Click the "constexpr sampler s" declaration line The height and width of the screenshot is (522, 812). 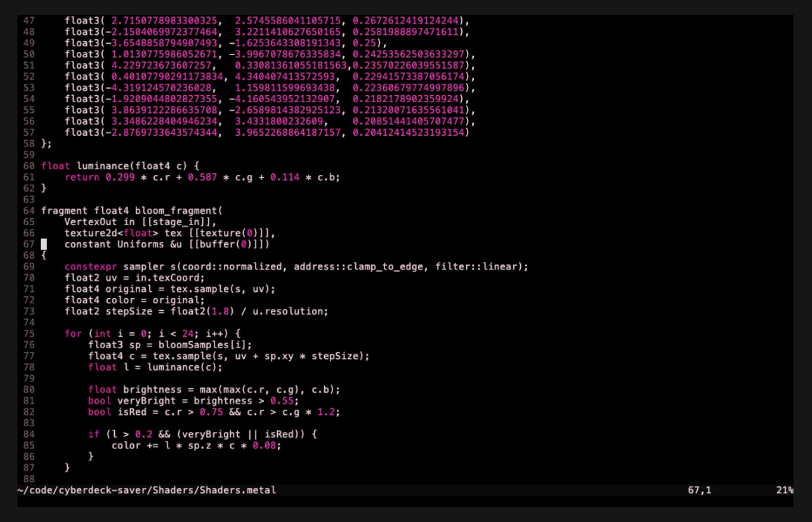(x=296, y=266)
